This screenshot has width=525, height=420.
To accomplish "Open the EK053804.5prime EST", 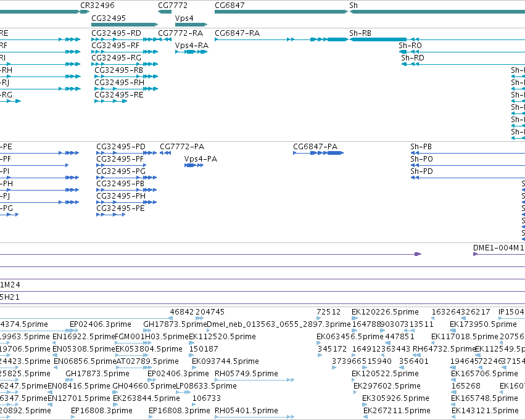I will (149, 349).
